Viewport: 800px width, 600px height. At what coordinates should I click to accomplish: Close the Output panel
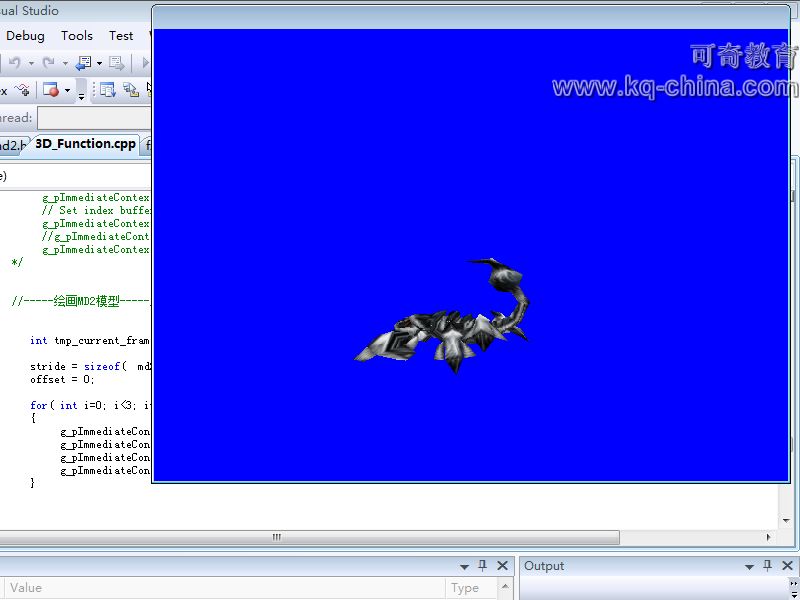(x=787, y=566)
